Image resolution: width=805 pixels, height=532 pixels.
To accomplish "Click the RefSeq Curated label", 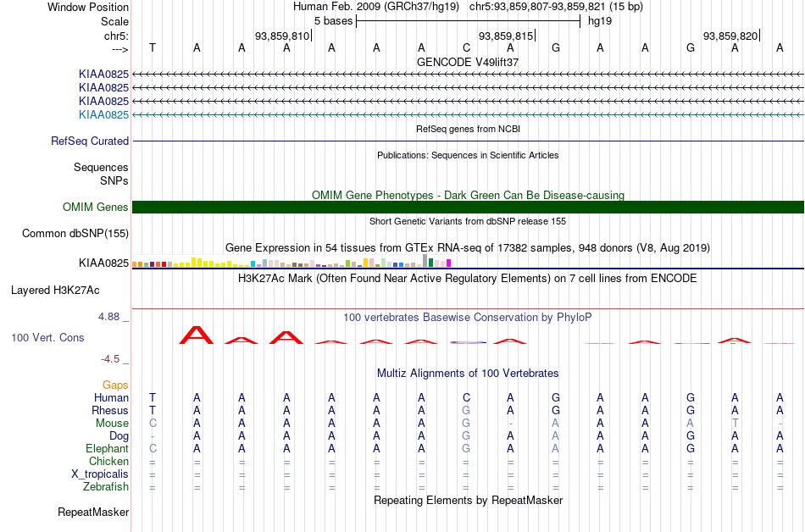I will (x=90, y=141).
